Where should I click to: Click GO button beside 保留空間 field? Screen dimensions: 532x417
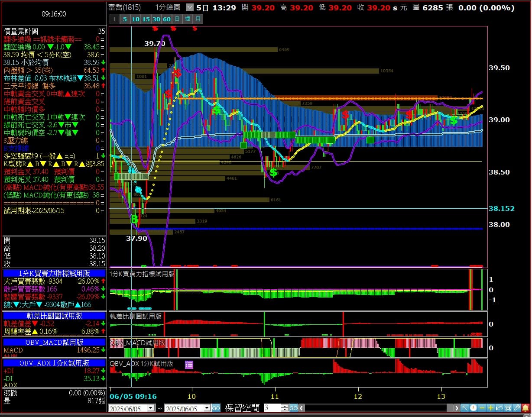click(x=294, y=408)
